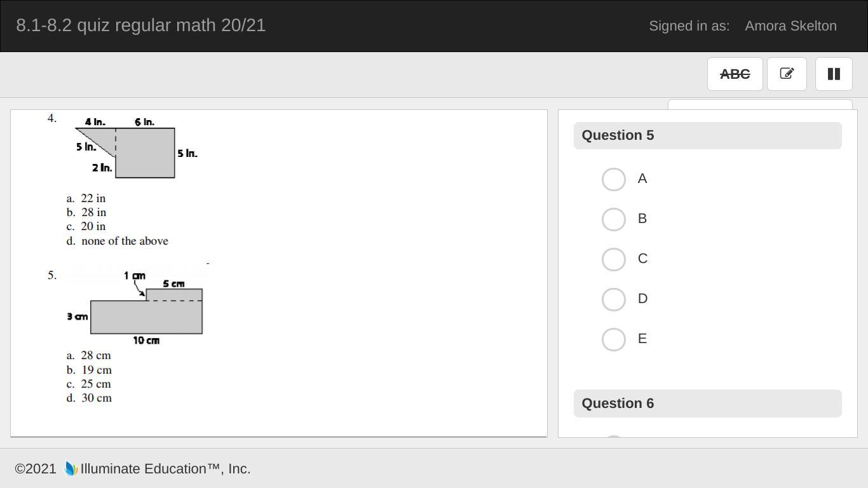Click the ©2021 copyright text
The height and width of the screenshot is (488, 868).
(x=36, y=469)
